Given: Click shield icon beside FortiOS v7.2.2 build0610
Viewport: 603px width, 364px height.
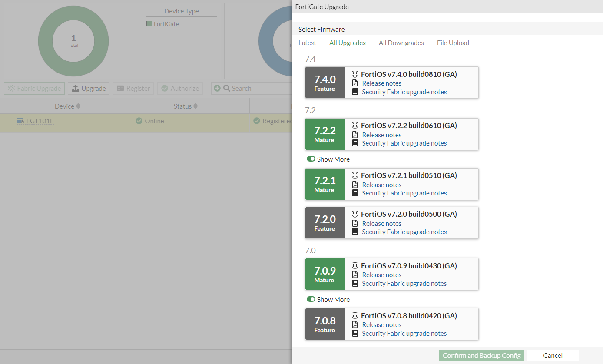Looking at the screenshot, I should point(355,126).
